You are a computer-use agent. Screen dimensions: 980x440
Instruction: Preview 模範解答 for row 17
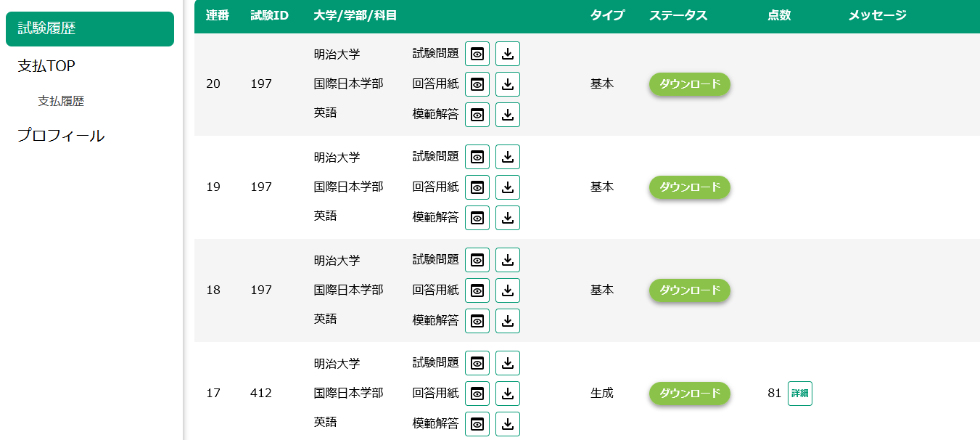point(477,424)
